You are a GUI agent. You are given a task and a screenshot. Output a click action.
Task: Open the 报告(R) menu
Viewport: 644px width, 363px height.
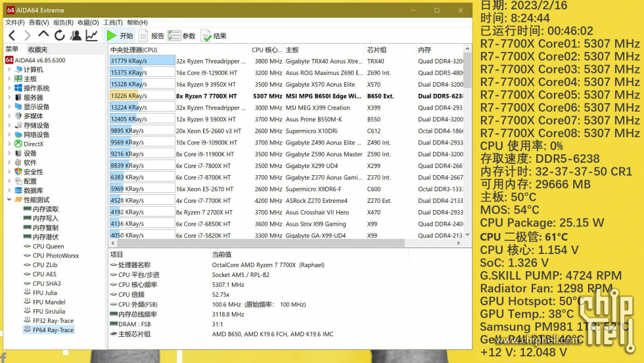click(x=63, y=22)
